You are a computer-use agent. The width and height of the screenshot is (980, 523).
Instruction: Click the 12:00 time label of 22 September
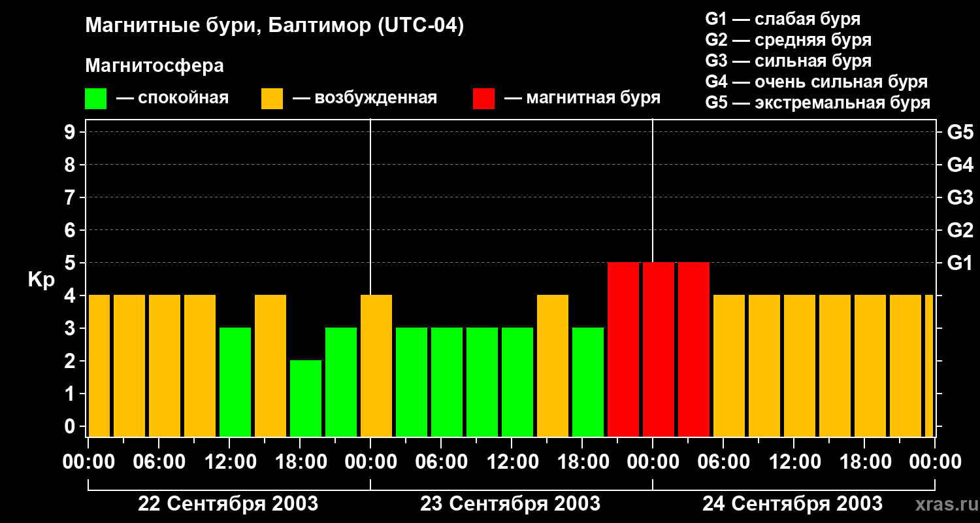pos(229,462)
